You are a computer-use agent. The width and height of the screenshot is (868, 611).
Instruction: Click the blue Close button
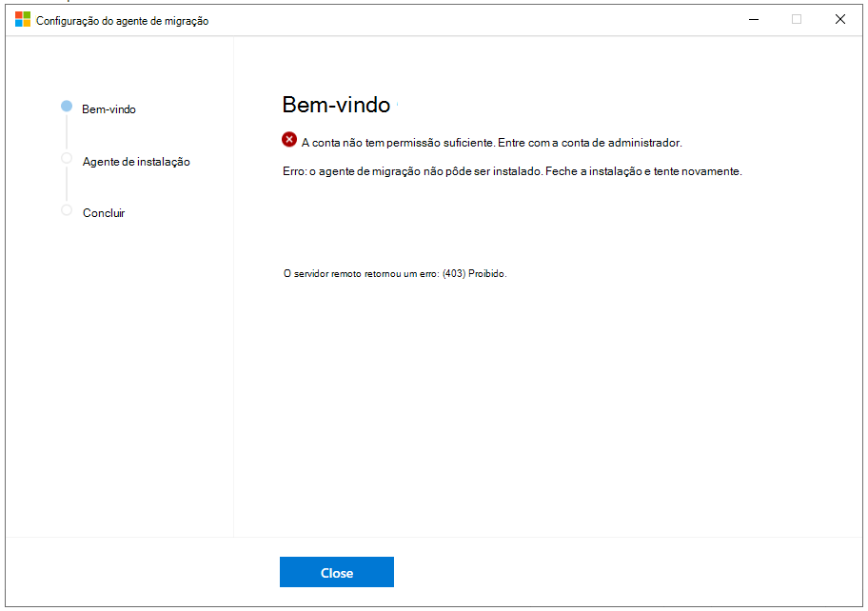coord(337,572)
